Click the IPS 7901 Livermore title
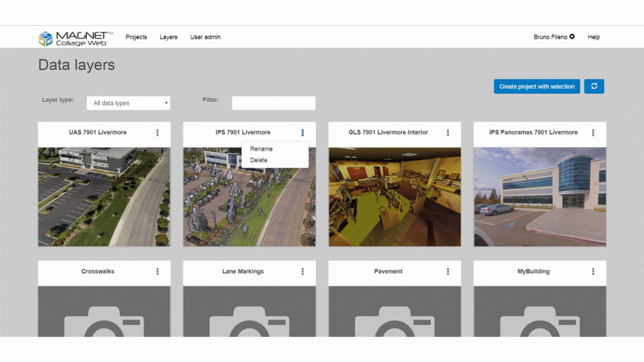This screenshot has height=362, width=644. tap(243, 133)
